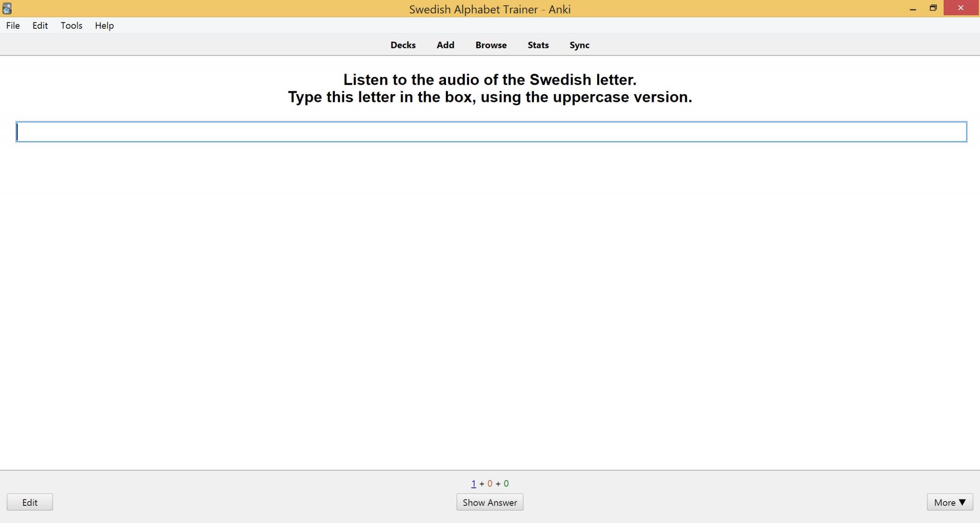Viewport: 980px width, 523px height.
Task: Select the Edit menu item
Action: tap(40, 25)
